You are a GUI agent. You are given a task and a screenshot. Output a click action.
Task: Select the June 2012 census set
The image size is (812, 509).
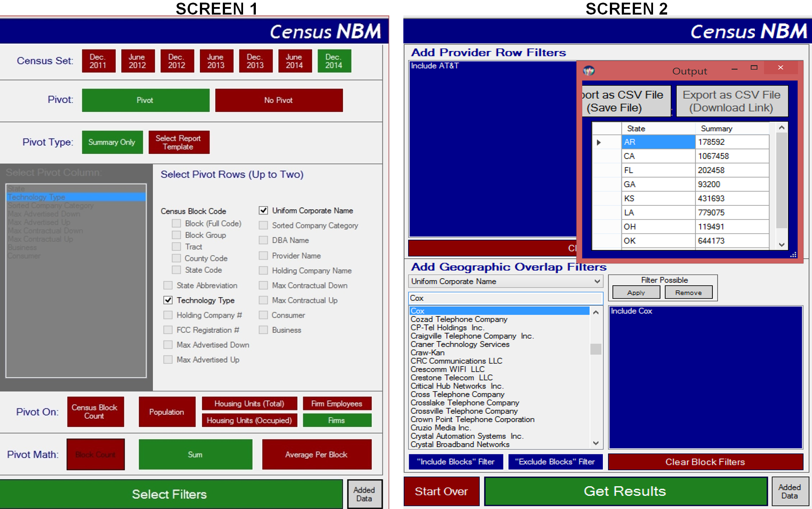(138, 61)
